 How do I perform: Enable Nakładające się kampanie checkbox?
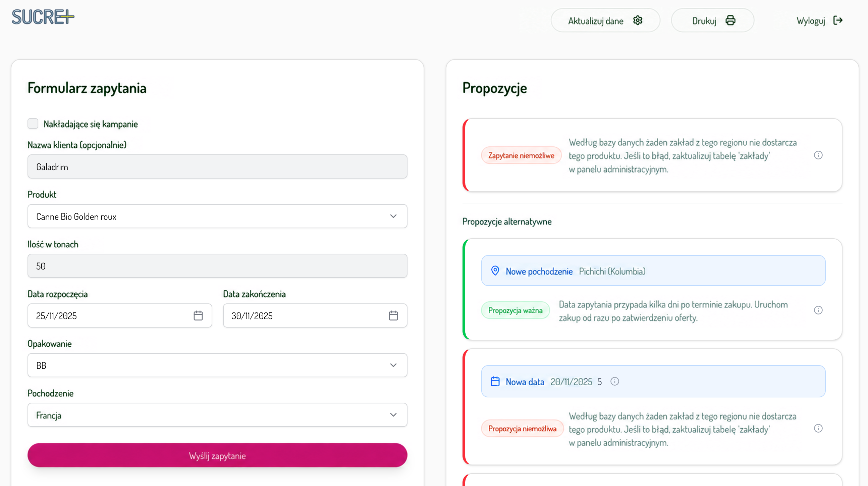[x=33, y=124]
